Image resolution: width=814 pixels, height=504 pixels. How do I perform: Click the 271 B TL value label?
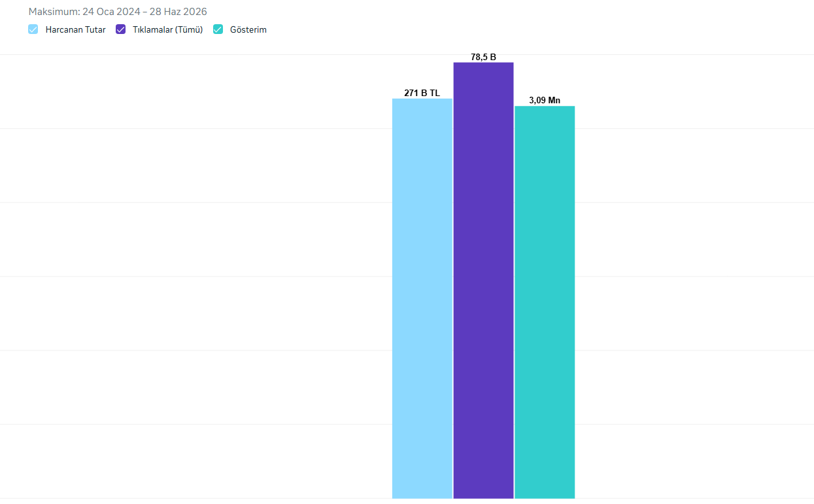tap(422, 93)
